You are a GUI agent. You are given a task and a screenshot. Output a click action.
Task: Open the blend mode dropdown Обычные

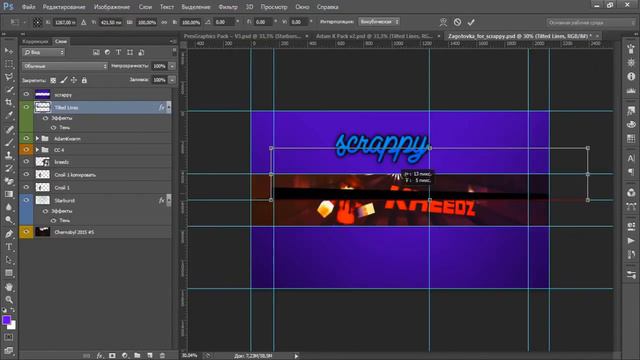[x=65, y=66]
